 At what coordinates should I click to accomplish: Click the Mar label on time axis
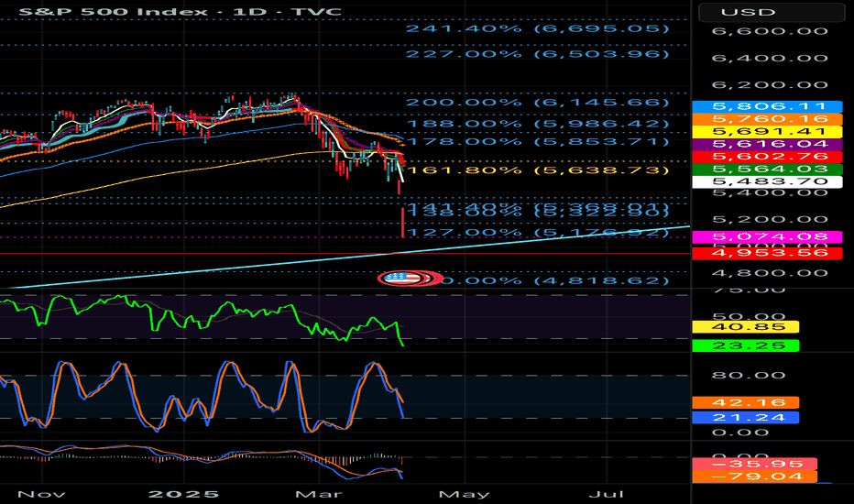pyautogui.click(x=319, y=494)
